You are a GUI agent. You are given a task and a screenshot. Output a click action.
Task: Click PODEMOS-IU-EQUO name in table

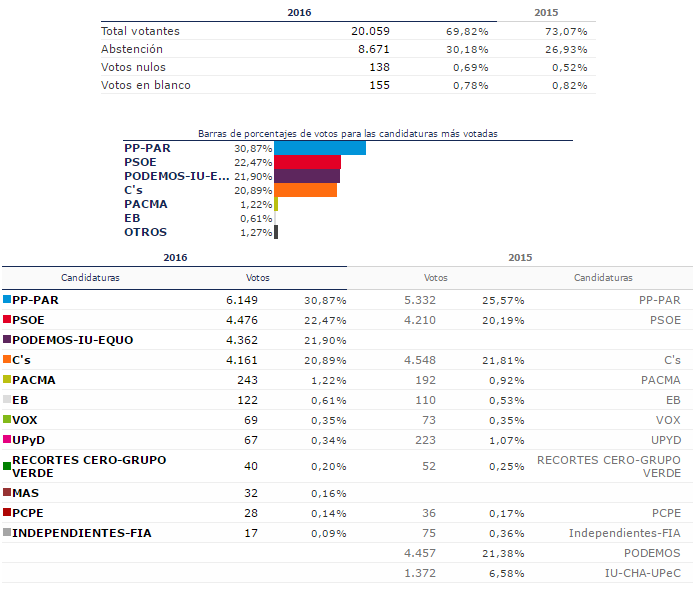tap(73, 340)
